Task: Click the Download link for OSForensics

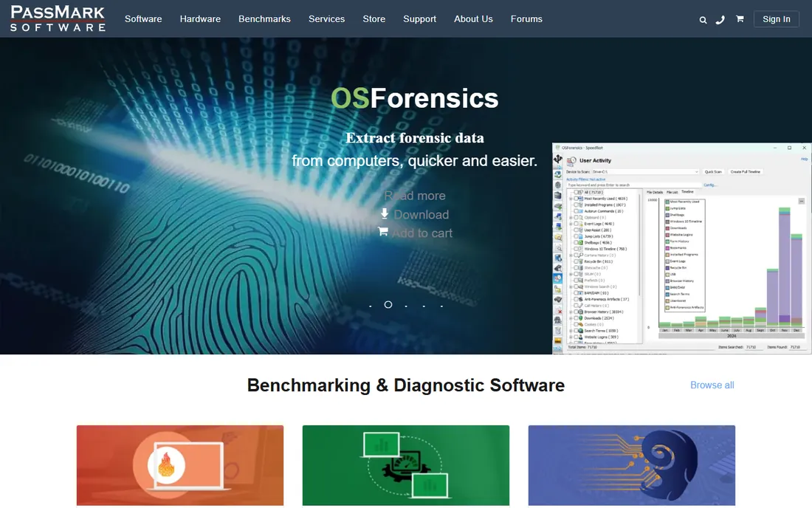Action: (x=421, y=214)
